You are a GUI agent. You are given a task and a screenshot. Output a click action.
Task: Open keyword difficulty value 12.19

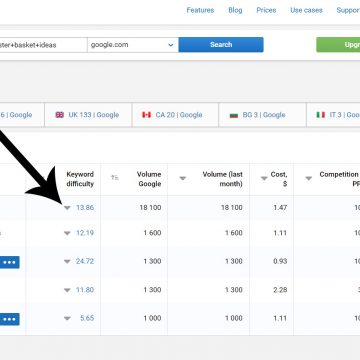click(x=85, y=233)
